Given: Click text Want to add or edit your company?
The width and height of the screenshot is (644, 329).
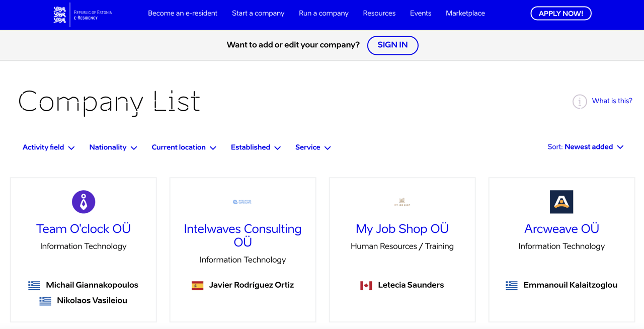Looking at the screenshot, I should [x=293, y=45].
